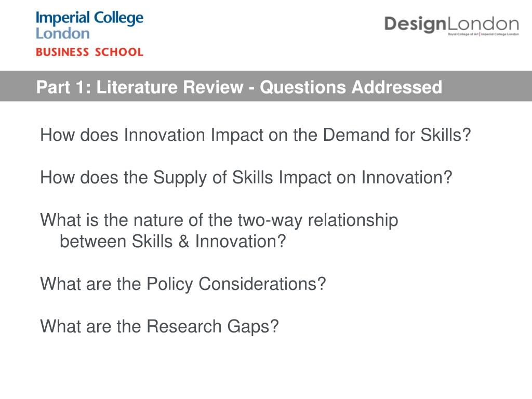Click the bold 'Design' part of DesignLondon

point(415,24)
